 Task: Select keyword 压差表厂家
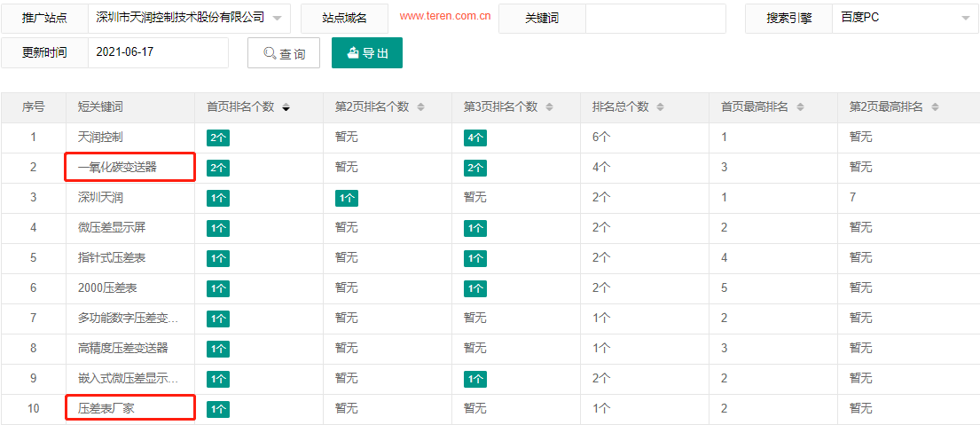click(106, 408)
